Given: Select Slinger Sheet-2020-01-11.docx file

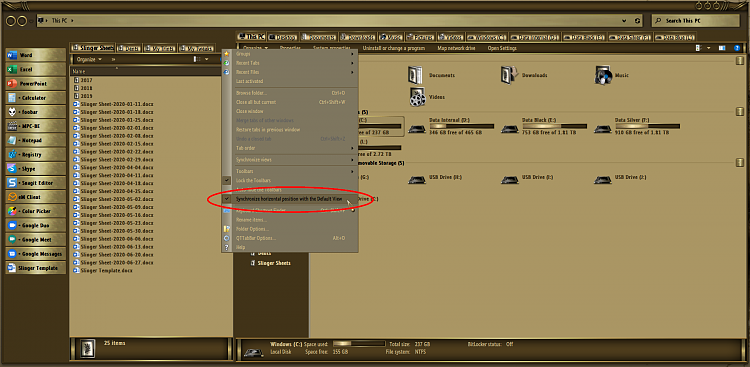Looking at the screenshot, I should point(113,104).
